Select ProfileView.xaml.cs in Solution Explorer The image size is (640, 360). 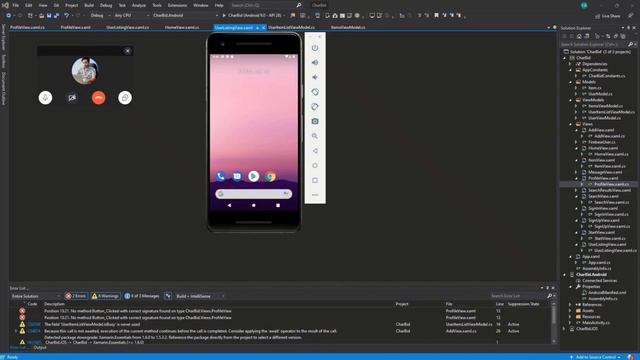(x=611, y=184)
